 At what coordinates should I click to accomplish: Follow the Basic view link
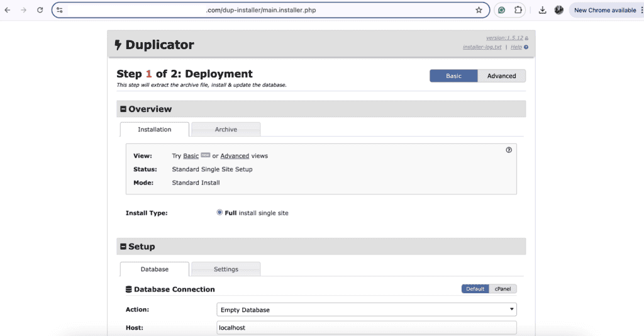[191, 156]
